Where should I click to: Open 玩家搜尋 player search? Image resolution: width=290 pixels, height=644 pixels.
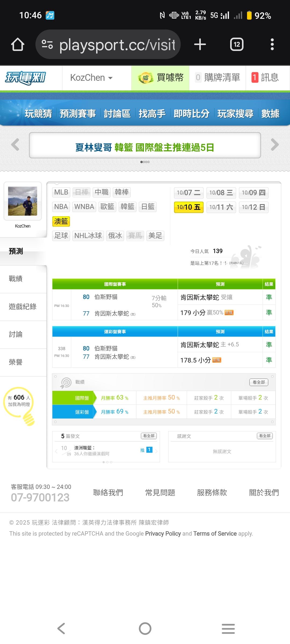coord(235,114)
